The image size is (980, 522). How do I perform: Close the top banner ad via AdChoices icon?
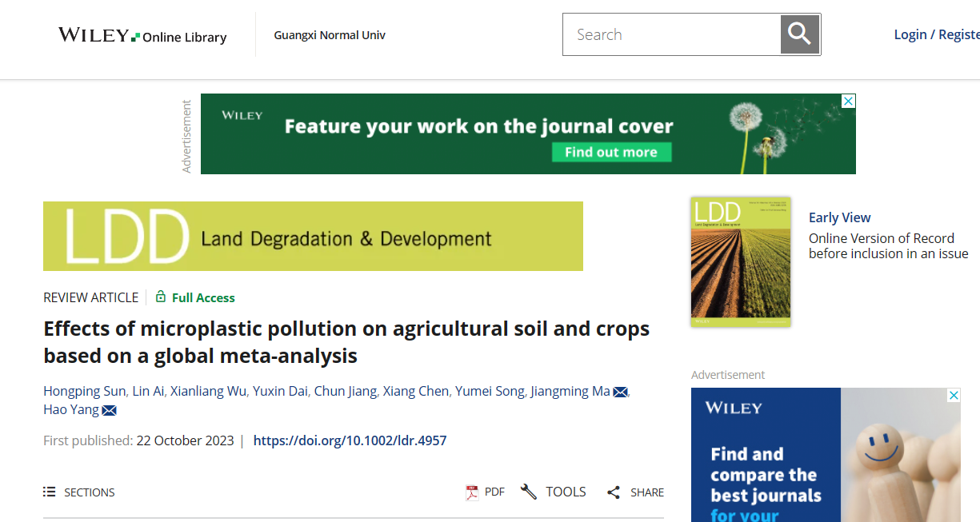(848, 102)
